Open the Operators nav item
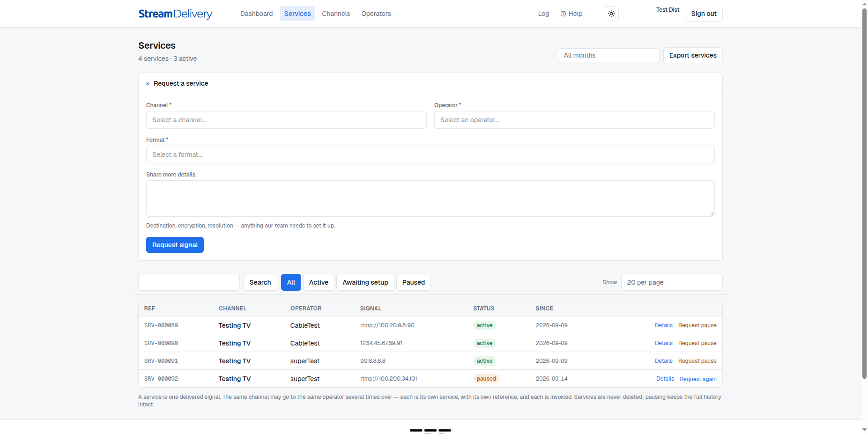This screenshot has width=868, height=434. pyautogui.click(x=376, y=14)
